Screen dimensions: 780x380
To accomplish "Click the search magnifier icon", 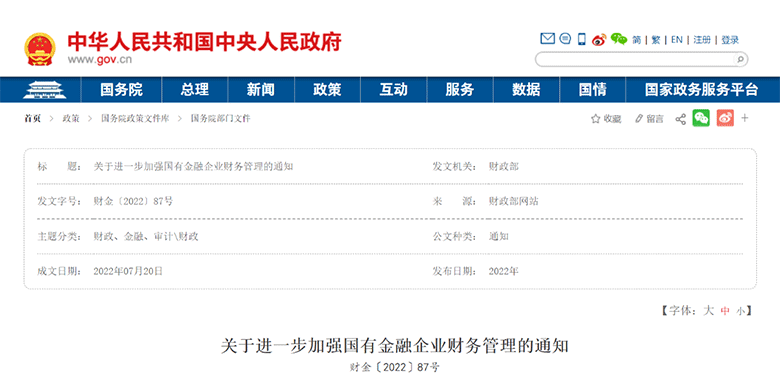I will (x=740, y=60).
